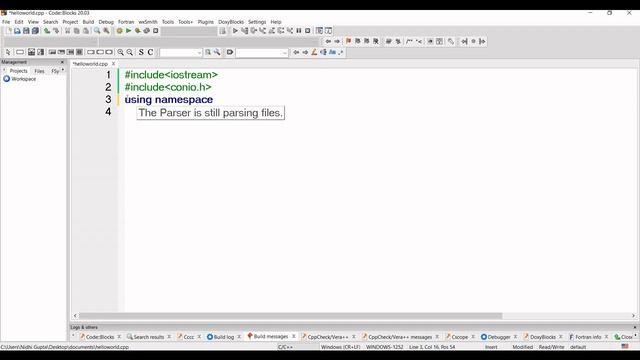Image resolution: width=640 pixels, height=360 pixels.
Task: Click the debugger Break pause icon
Action: pos(299,31)
